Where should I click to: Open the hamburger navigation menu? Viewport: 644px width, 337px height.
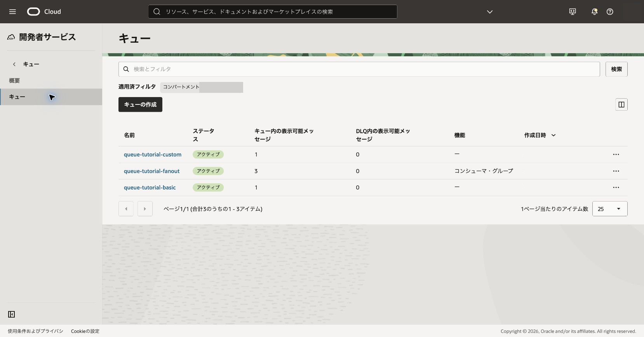click(x=12, y=12)
